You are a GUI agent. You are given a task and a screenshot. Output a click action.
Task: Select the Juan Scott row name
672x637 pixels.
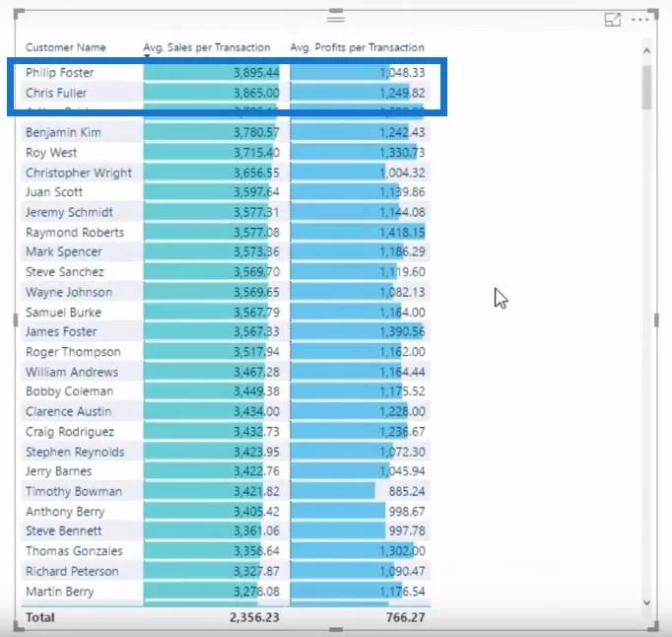coord(54,191)
